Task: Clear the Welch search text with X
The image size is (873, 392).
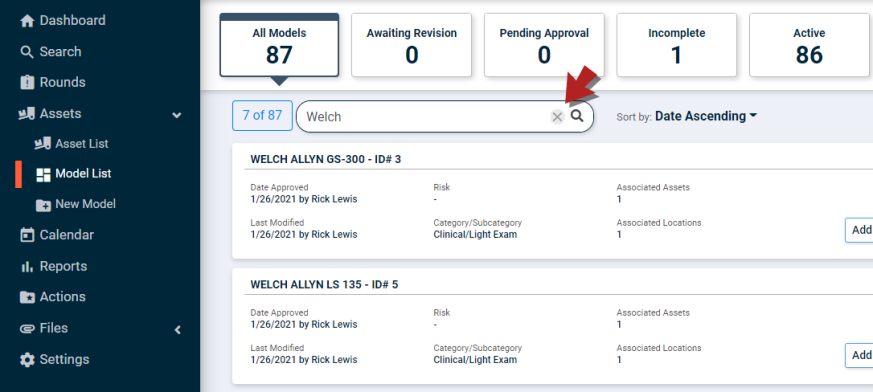Action: coord(557,116)
